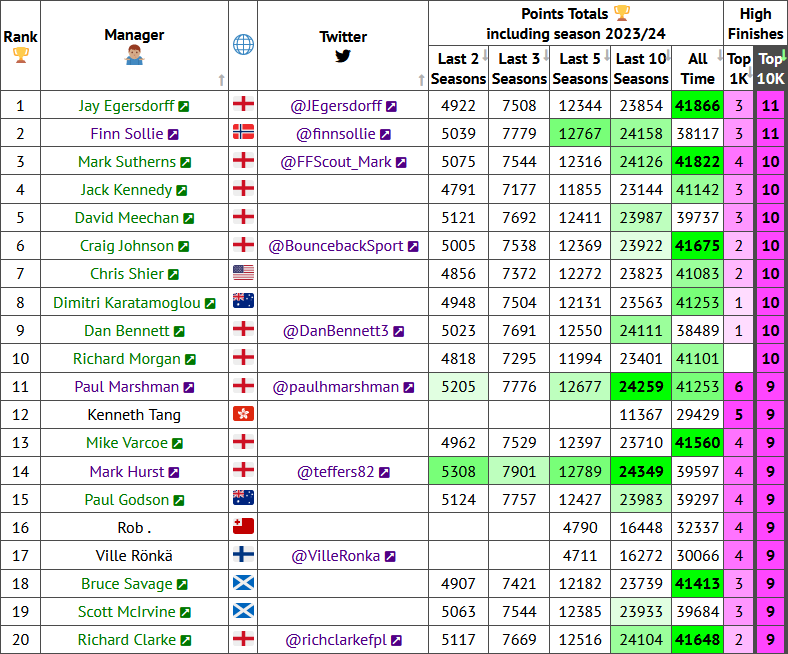Viewport: 788px width, 654px height.
Task: Click external link icon beside @JEgersdorff
Action: [391, 107]
